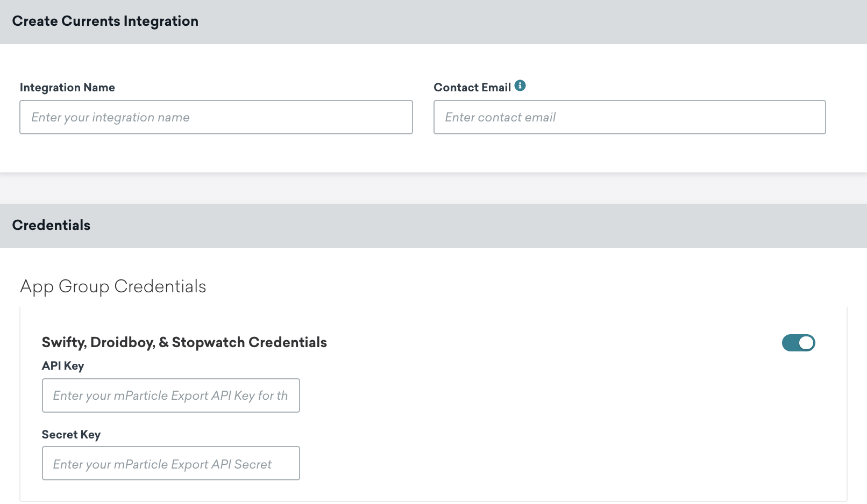The image size is (867, 504).
Task: Click the 'Enter contact email' placeholder field
Action: (x=629, y=117)
